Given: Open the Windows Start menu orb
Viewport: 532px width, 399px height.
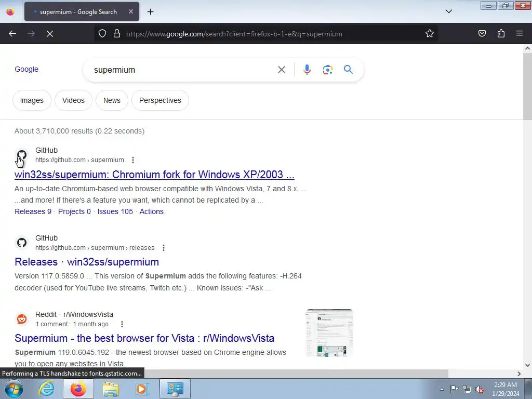Looking at the screenshot, I should (14, 389).
